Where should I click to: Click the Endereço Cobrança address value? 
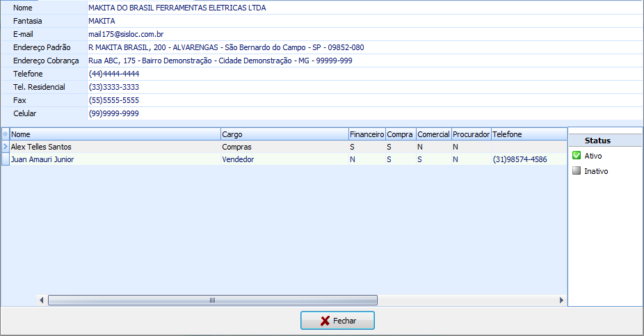[x=364, y=61]
